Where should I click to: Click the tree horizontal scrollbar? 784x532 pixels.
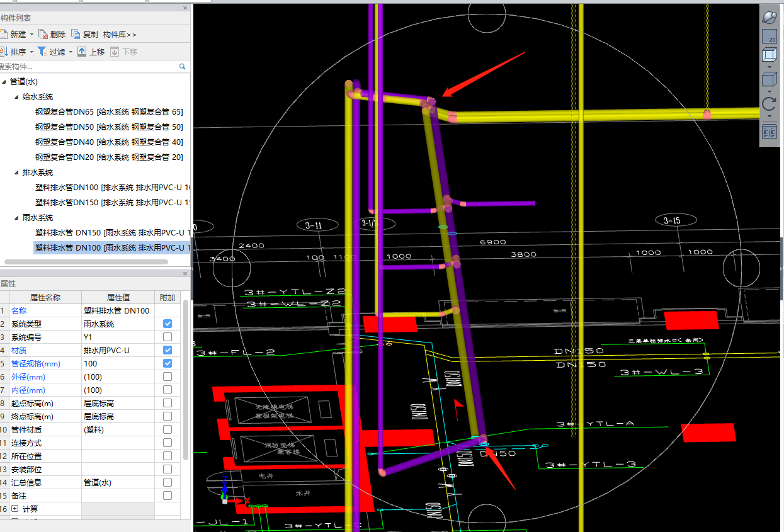[x=86, y=262]
